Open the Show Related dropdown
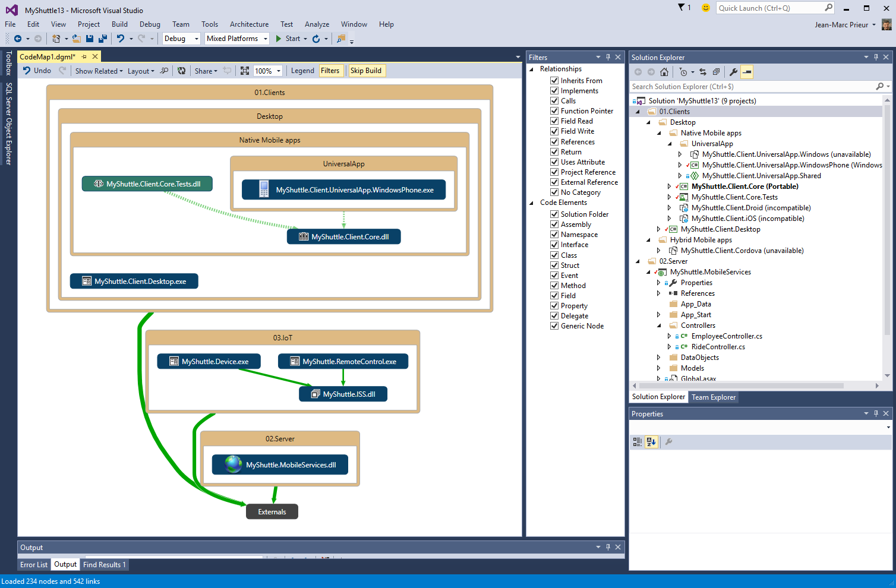Screen dimensions: 896x588 (x=96, y=70)
